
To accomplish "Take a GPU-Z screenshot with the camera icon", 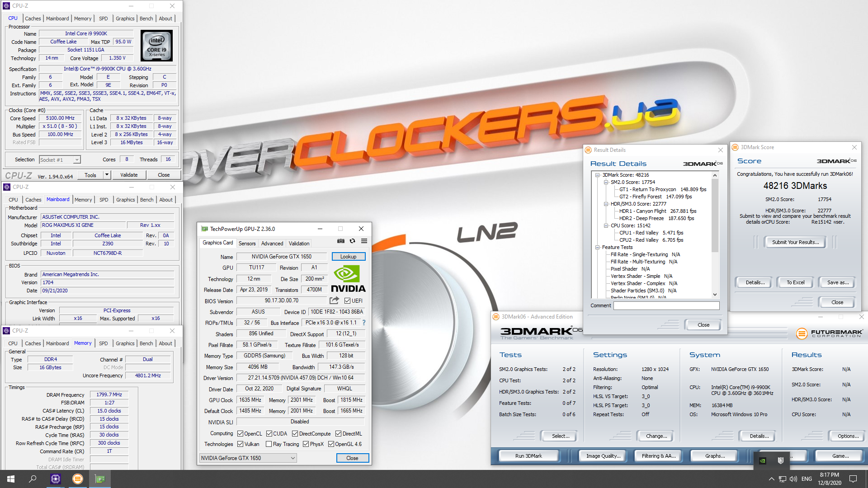I will pyautogui.click(x=341, y=241).
